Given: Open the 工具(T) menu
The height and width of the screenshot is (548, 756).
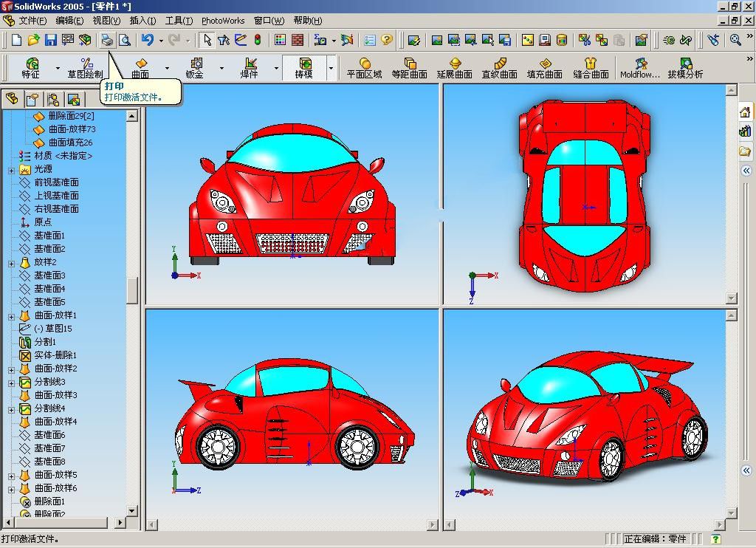Looking at the screenshot, I should pos(179,21).
